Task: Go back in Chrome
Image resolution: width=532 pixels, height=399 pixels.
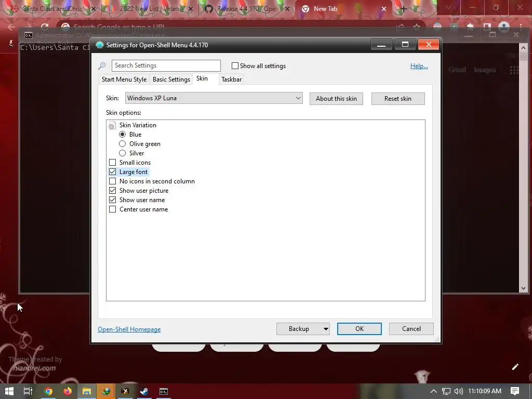Action: 11,27
